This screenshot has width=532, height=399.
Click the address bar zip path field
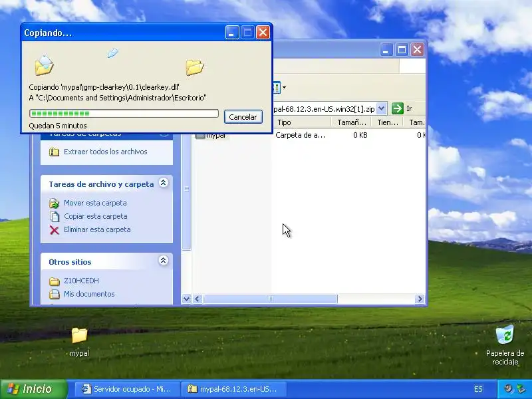click(325, 108)
